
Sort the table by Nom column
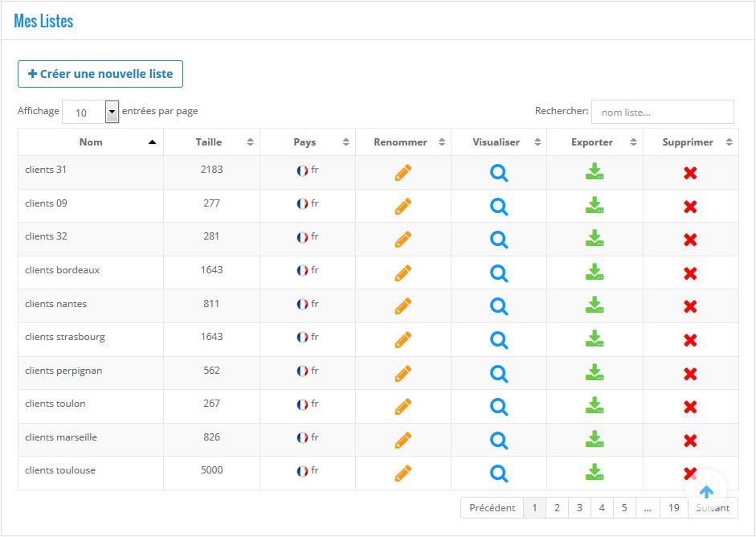click(91, 141)
